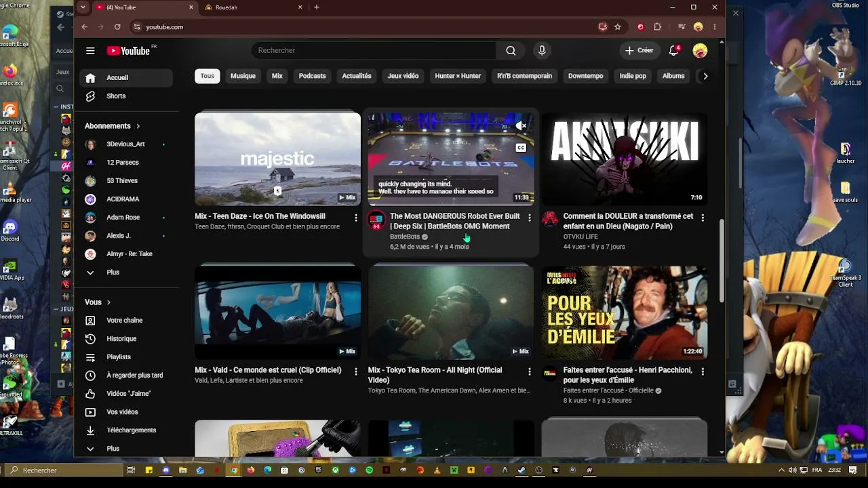Open the account avatar menu
Viewport: 868px width, 488px height.
[700, 51]
